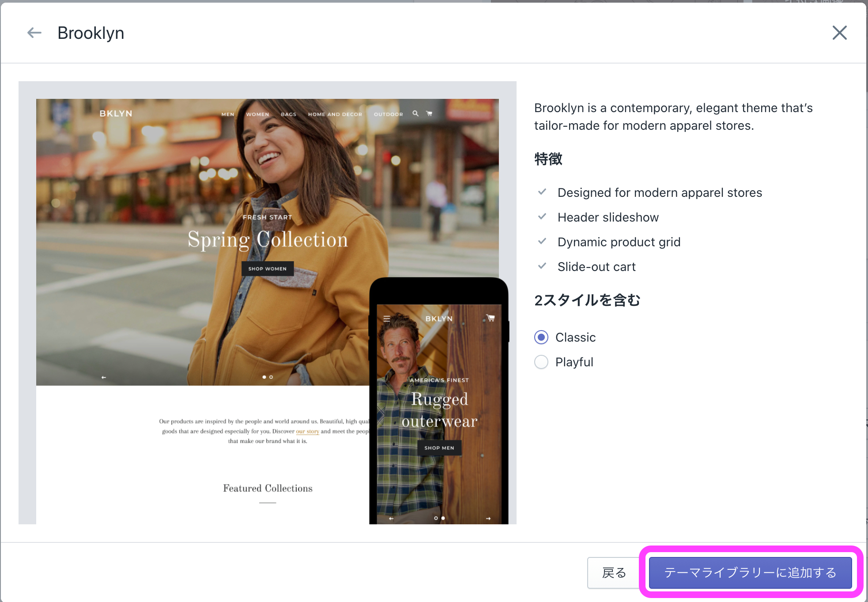Click the SHOP MEN button on phone preview
The height and width of the screenshot is (602, 868).
[439, 448]
